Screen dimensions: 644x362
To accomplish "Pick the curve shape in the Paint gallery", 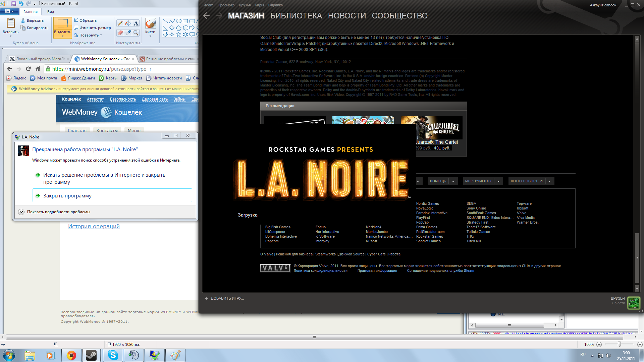I will coord(172,21).
